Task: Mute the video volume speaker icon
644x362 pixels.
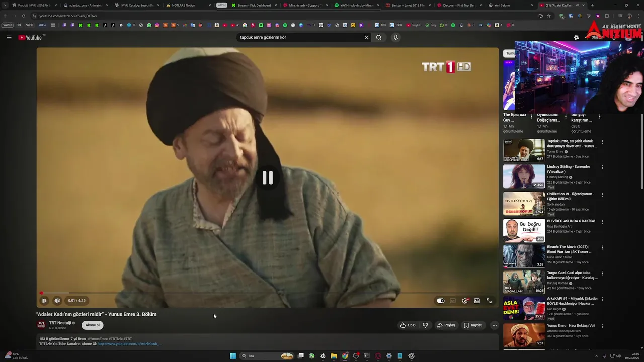Action: tap(57, 301)
